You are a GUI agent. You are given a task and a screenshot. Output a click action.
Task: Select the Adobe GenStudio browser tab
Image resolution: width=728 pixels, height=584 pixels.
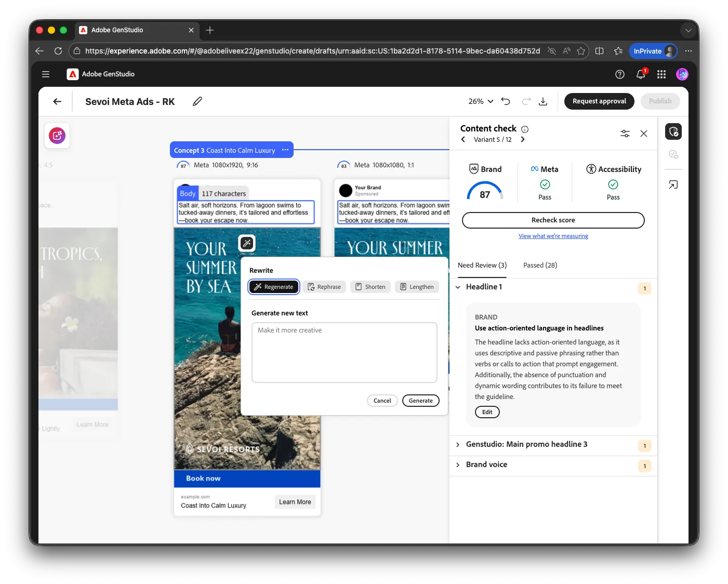[138, 30]
